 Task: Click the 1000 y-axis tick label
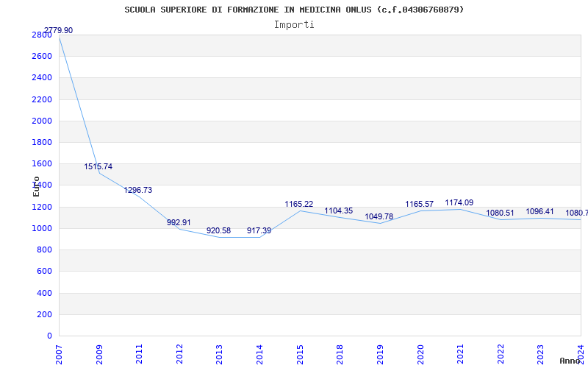click(x=42, y=228)
